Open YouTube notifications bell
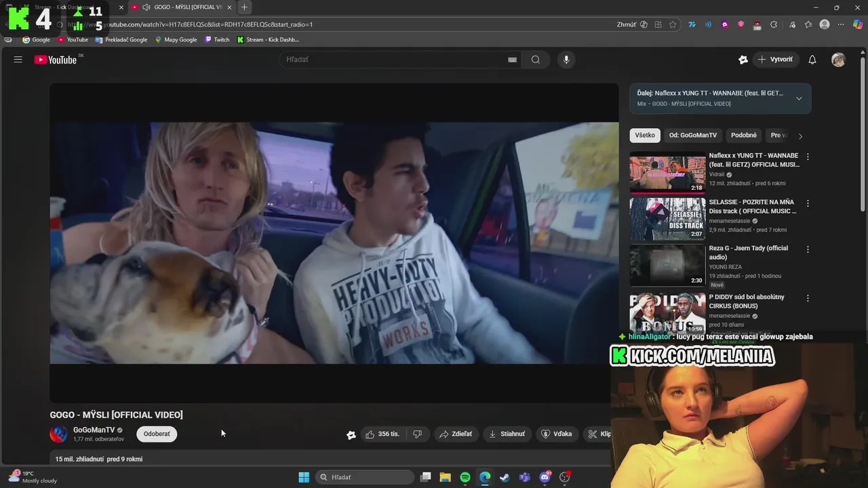The width and height of the screenshot is (868, 488). (x=812, y=60)
